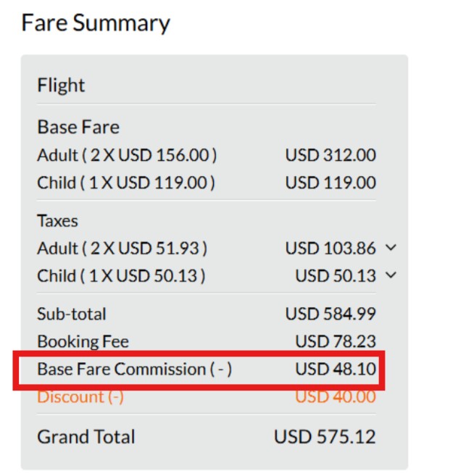Click the orange Discount label
The image size is (458, 476).
[x=80, y=397]
